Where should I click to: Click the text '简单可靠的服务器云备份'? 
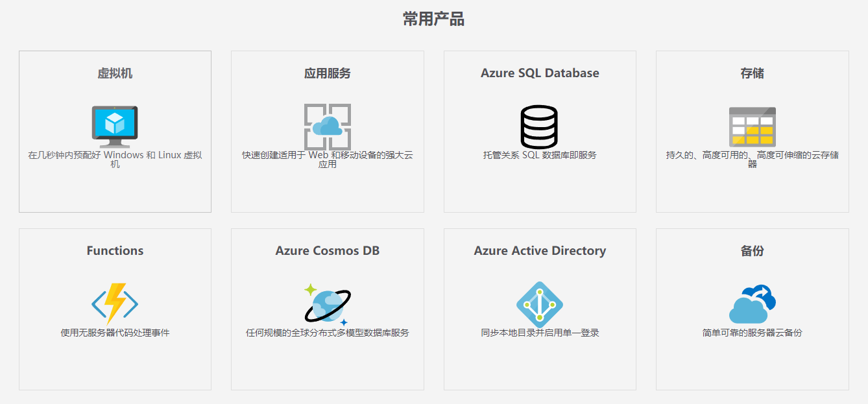point(753,333)
